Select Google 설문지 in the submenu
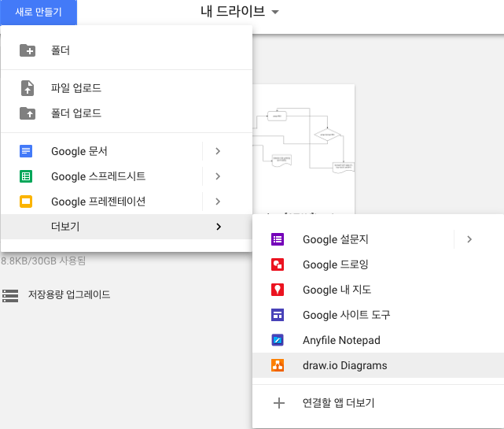Image resolution: width=504 pixels, height=429 pixels. click(x=353, y=239)
